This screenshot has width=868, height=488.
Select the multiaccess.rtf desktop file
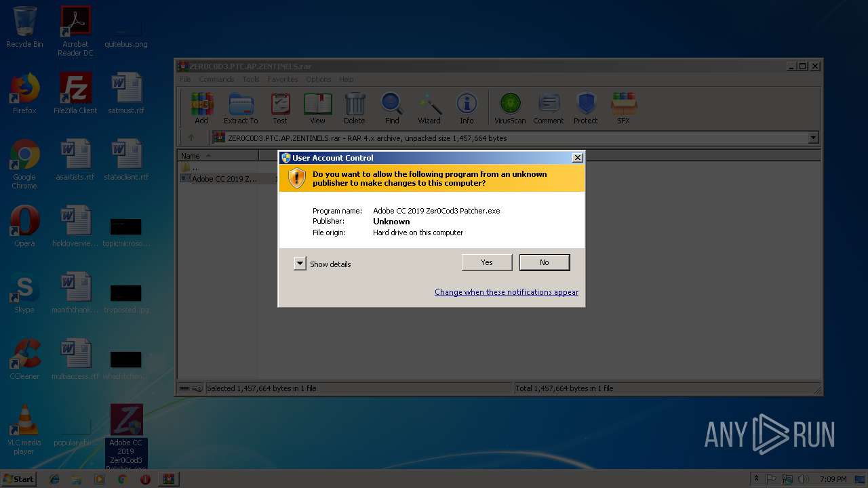75,359
